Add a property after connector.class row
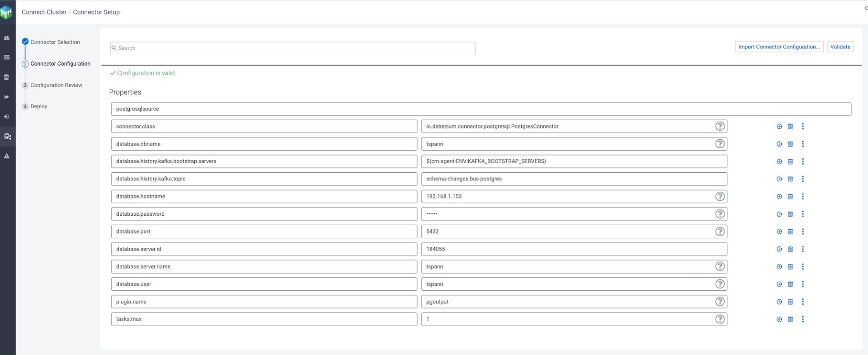Image resolution: width=868 pixels, height=355 pixels. [779, 127]
